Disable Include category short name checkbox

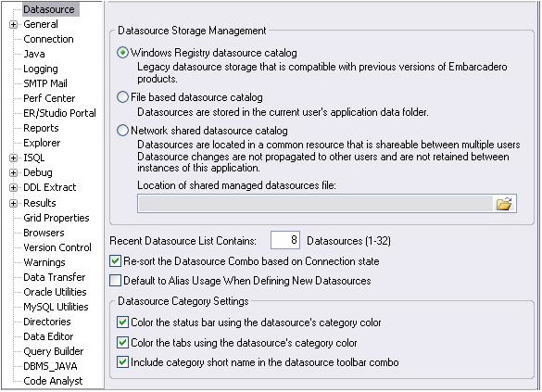pyautogui.click(x=122, y=362)
